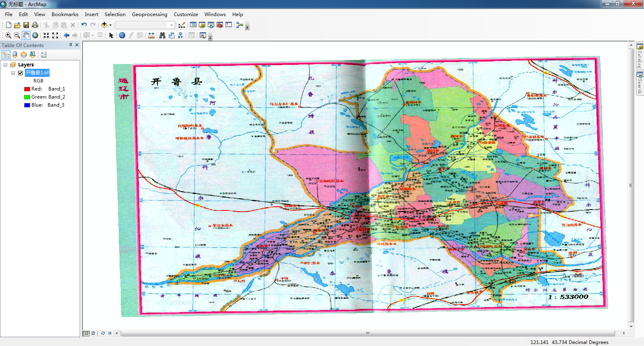The image size is (644, 346).
Task: Open the Bookmarks menu
Action: coord(65,14)
